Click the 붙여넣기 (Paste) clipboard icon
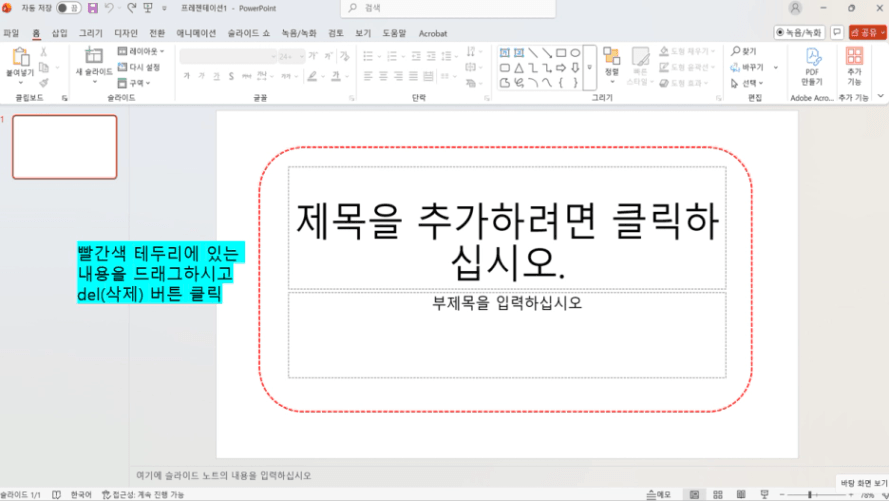This screenshot has height=501, width=889. [x=18, y=59]
